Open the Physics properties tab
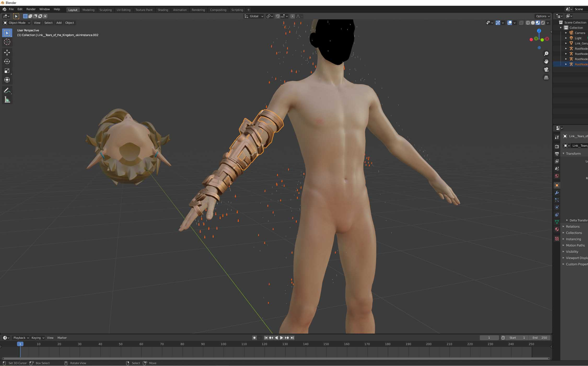This screenshot has width=588, height=366. click(x=557, y=207)
